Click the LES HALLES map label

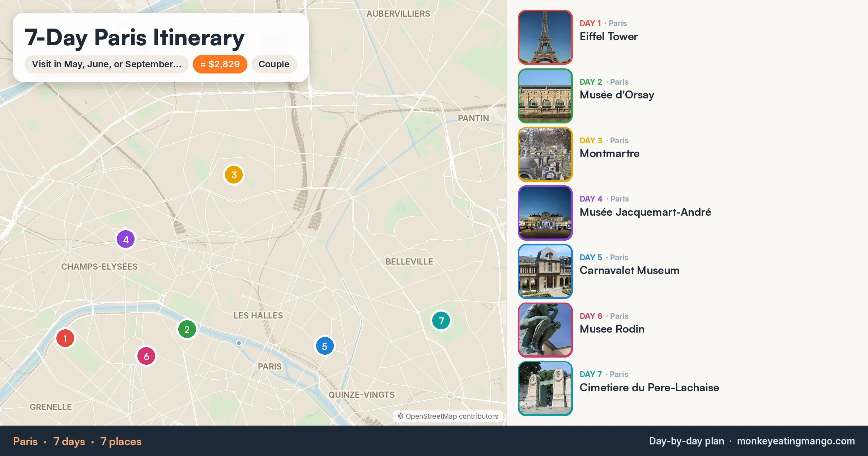coord(258,316)
